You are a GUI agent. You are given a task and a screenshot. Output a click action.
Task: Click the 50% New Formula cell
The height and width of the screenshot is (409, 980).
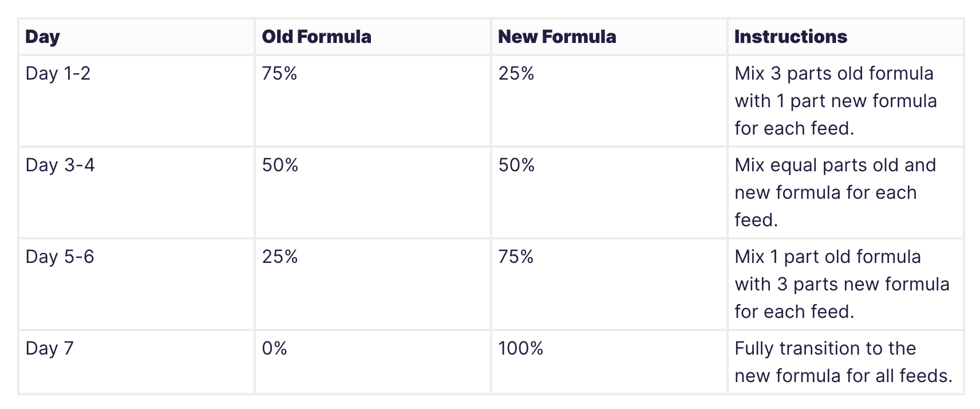click(x=516, y=165)
